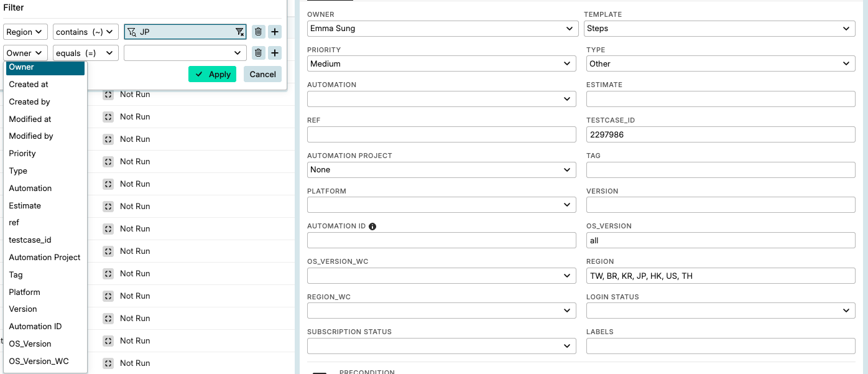Delete the Region filter row with trash icon
868x374 pixels.
coord(259,32)
